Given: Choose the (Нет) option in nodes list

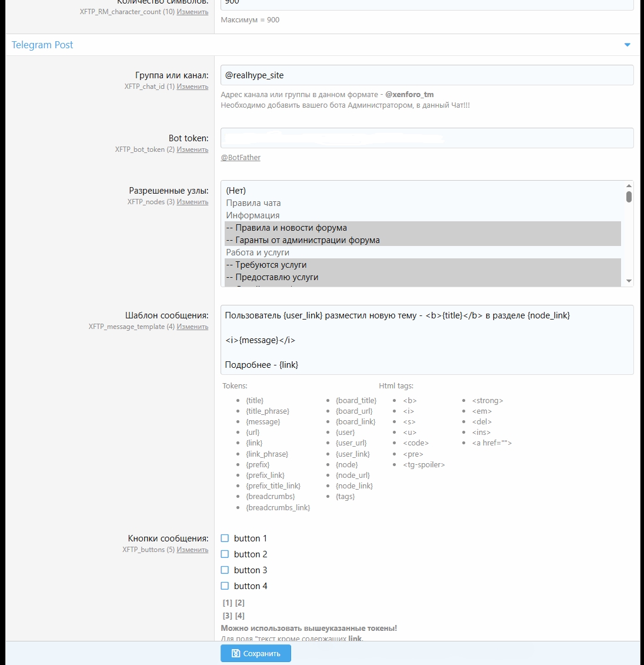Looking at the screenshot, I should [236, 191].
